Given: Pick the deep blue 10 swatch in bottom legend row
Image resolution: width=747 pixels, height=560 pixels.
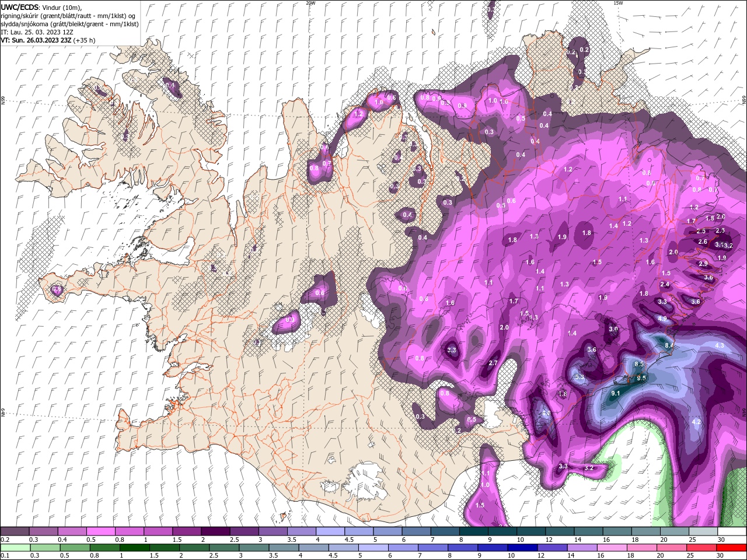Looking at the screenshot, I should [522, 547].
